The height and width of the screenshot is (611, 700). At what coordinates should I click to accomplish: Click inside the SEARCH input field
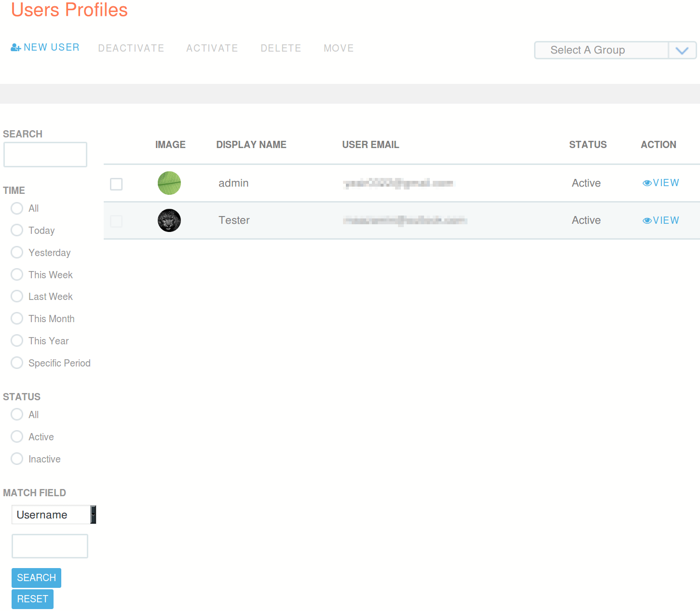pos(45,154)
